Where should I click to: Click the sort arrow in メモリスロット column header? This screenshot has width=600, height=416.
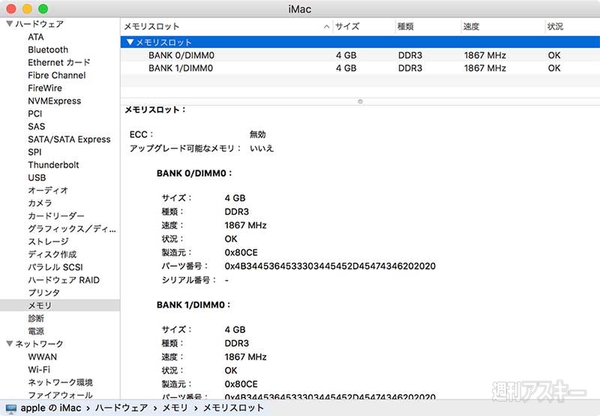(x=326, y=27)
